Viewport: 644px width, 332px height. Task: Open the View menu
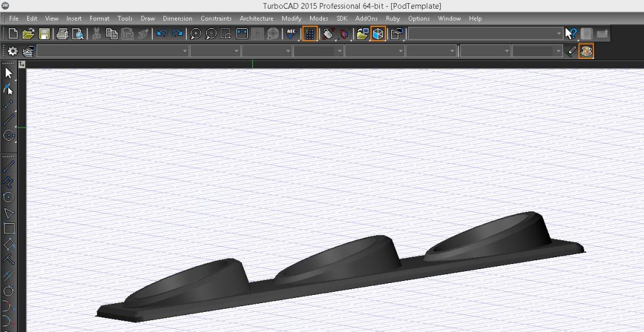(x=52, y=18)
